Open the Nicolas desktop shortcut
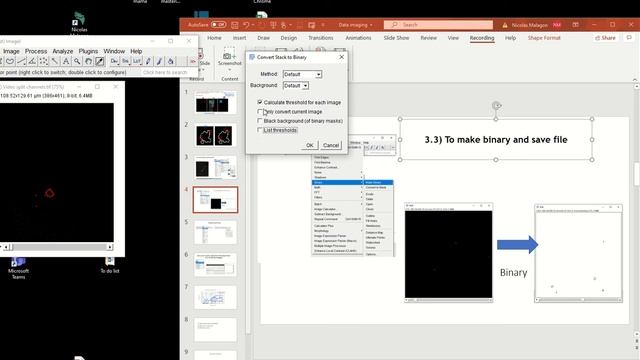Screen dimensions: 640x360 click(x=79, y=22)
